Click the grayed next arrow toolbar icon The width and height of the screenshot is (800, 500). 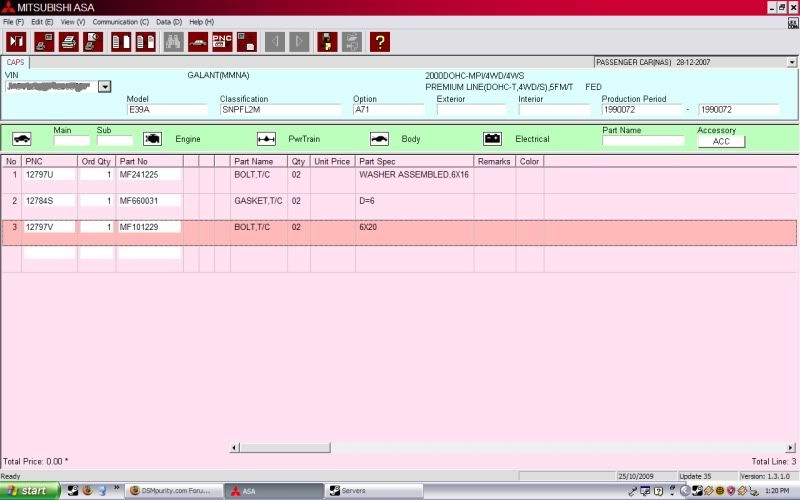(x=299, y=42)
